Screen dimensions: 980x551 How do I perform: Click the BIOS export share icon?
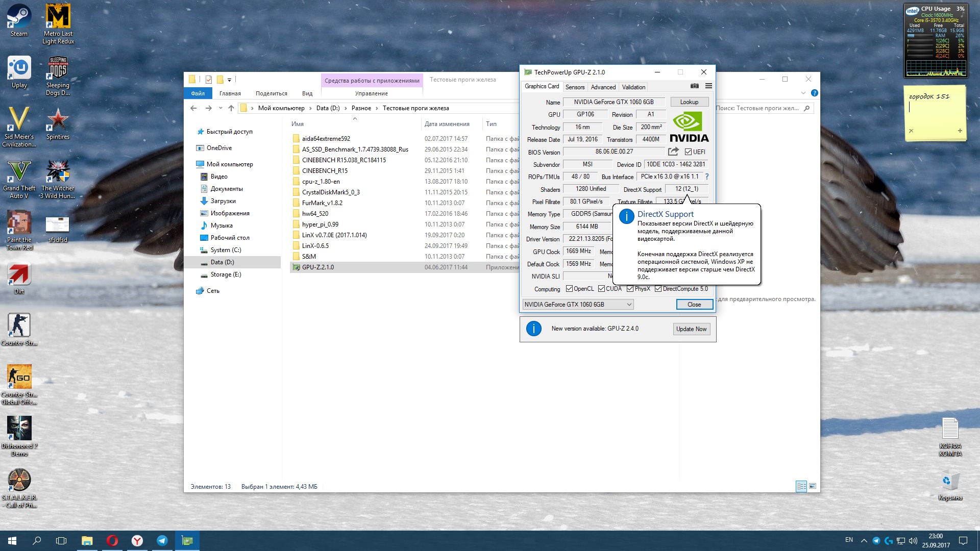point(673,152)
